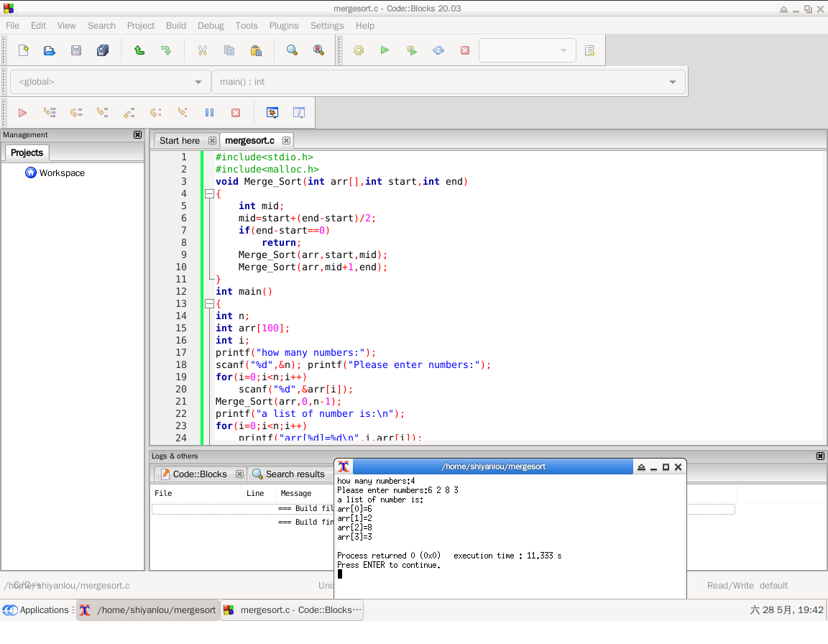Click the Next instruction debugger icon
This screenshot has width=828, height=644.
click(156, 112)
